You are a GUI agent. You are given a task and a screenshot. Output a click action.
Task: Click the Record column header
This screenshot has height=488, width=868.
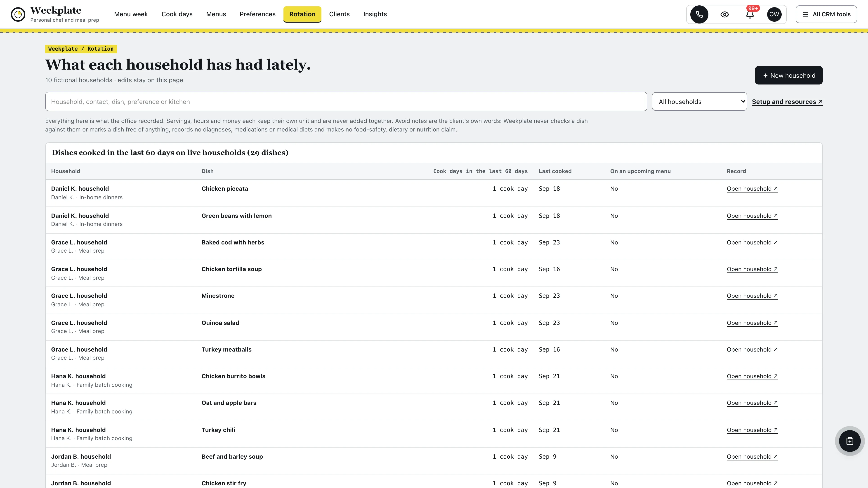(x=736, y=171)
